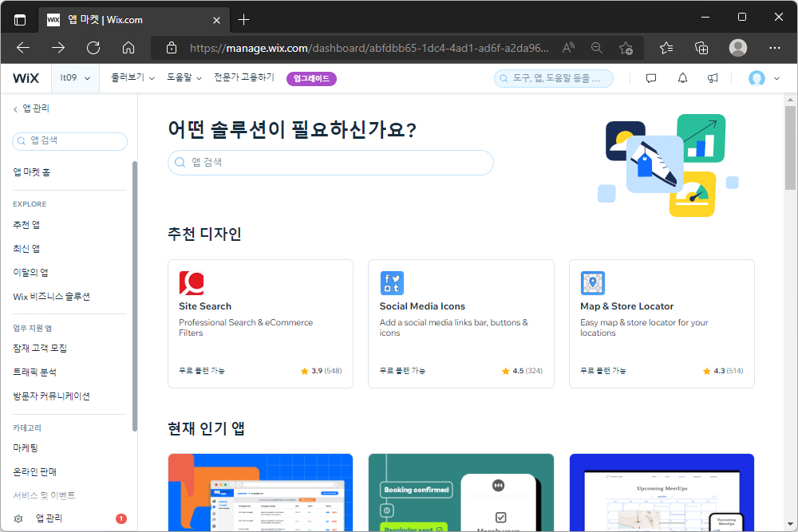The image size is (798, 532).
Task: Go to browser home page
Action: tap(128, 48)
